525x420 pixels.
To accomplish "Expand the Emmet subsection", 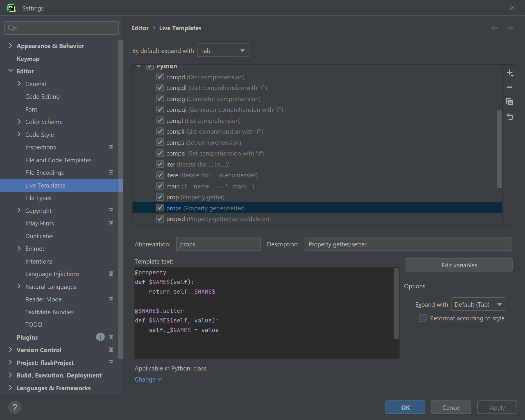I will tap(19, 248).
